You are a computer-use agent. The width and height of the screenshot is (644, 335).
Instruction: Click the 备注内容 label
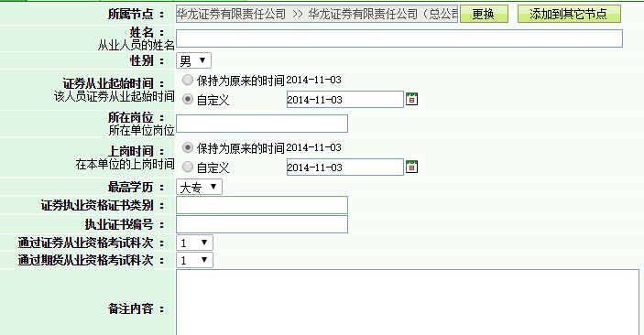(136, 308)
